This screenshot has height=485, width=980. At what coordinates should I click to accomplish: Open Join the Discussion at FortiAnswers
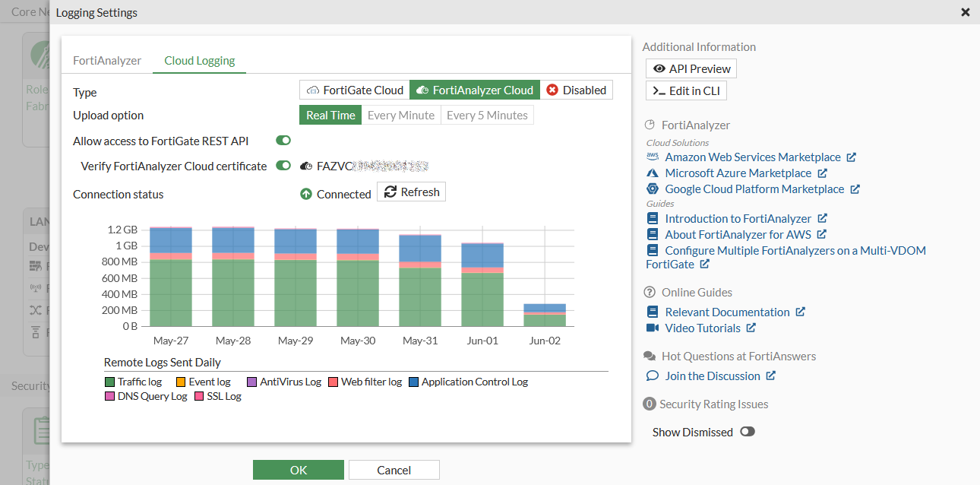[716, 376]
